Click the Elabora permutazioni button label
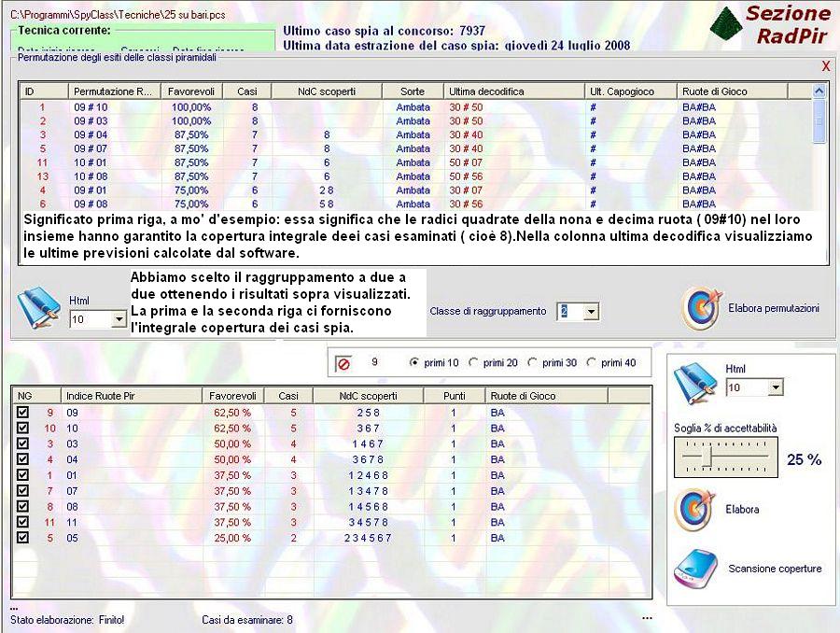 pyautogui.click(x=774, y=308)
